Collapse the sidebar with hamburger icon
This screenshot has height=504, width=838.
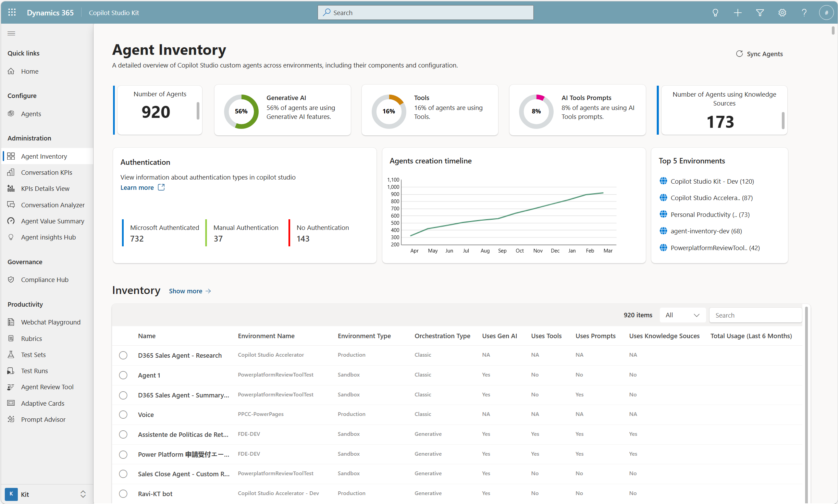tap(11, 33)
